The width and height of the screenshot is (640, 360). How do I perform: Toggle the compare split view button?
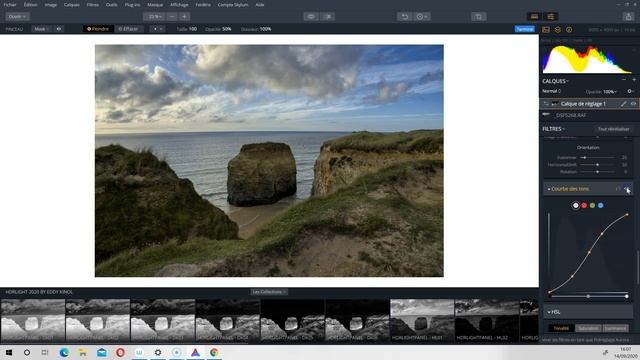[x=328, y=17]
